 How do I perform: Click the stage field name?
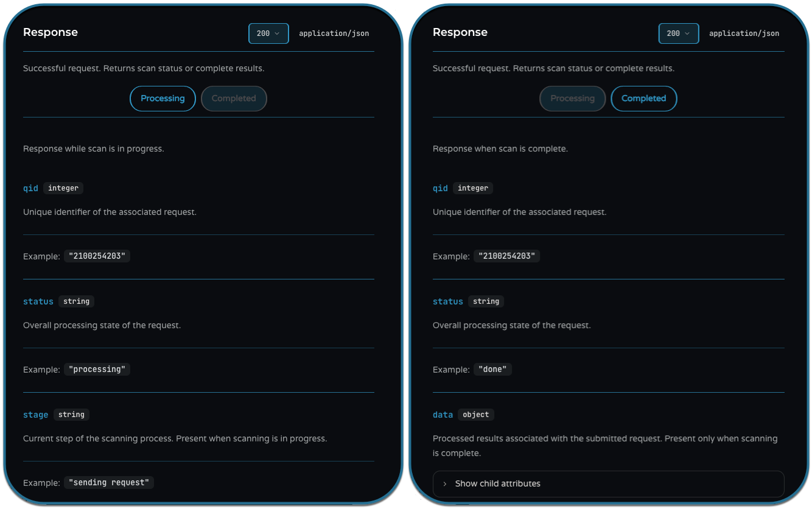(35, 415)
